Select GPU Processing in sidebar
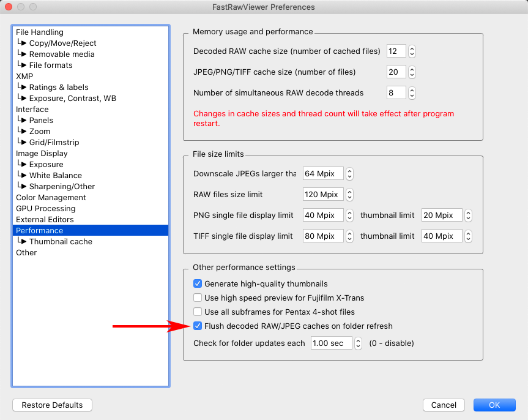 pos(45,209)
